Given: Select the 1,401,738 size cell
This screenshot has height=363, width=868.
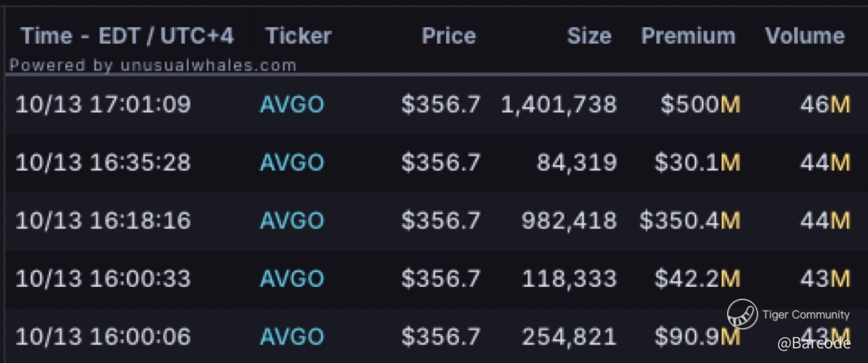Looking at the screenshot, I should pos(558,105).
